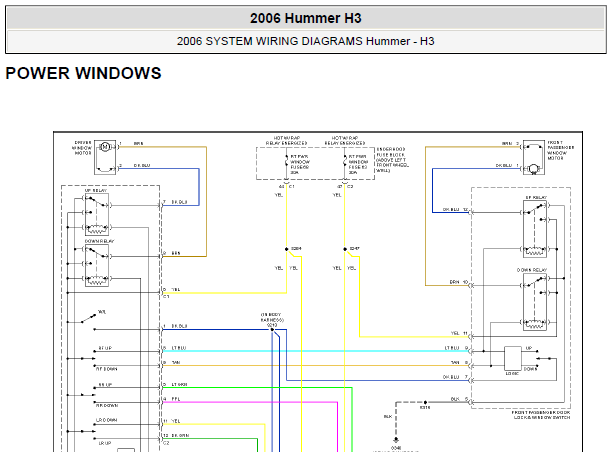Click "DK BLU" label at passenger switch pin 7
The width and height of the screenshot is (615, 452).
(x=451, y=377)
